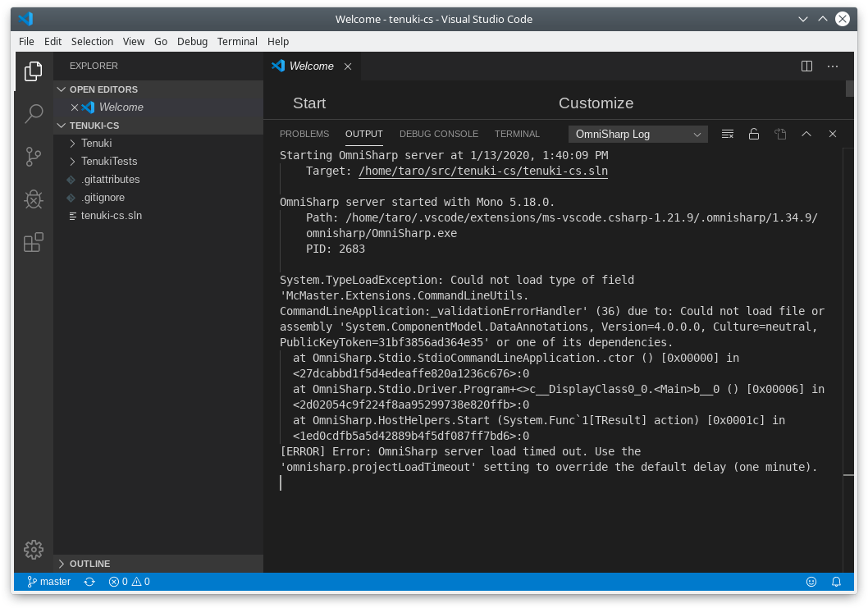Open the Terminal menu
The image size is (868, 608).
point(237,41)
